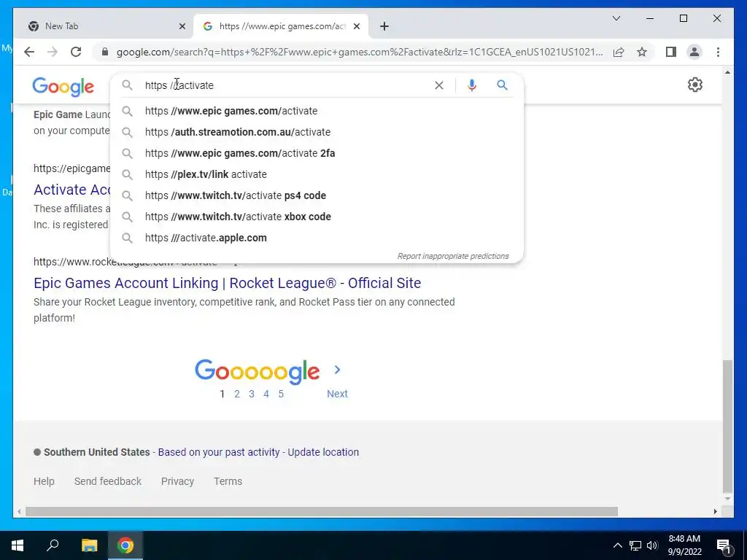Screen dimensions: 747x560
Task: Click the Google logo
Action: (63, 87)
